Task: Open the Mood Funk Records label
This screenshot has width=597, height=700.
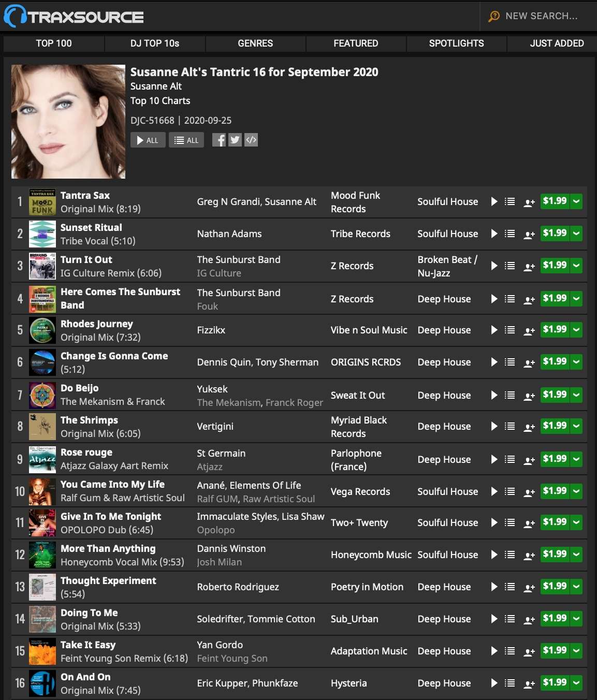Action: click(355, 202)
